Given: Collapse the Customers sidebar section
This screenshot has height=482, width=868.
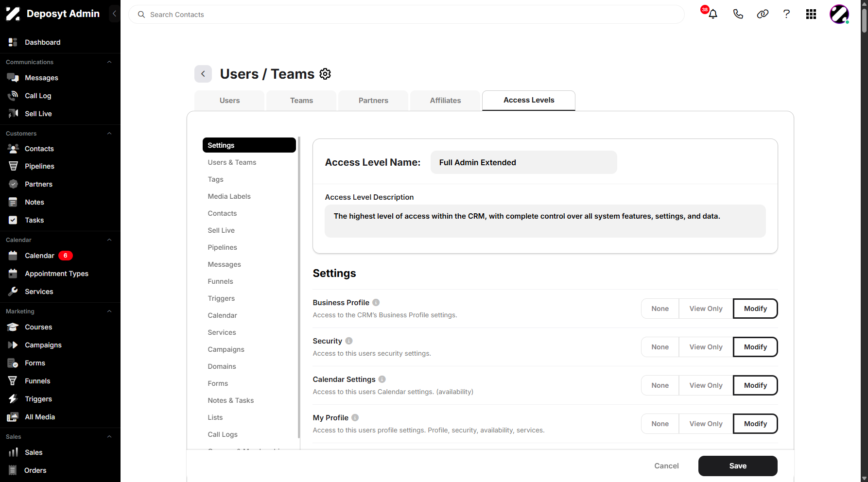Looking at the screenshot, I should click(109, 134).
